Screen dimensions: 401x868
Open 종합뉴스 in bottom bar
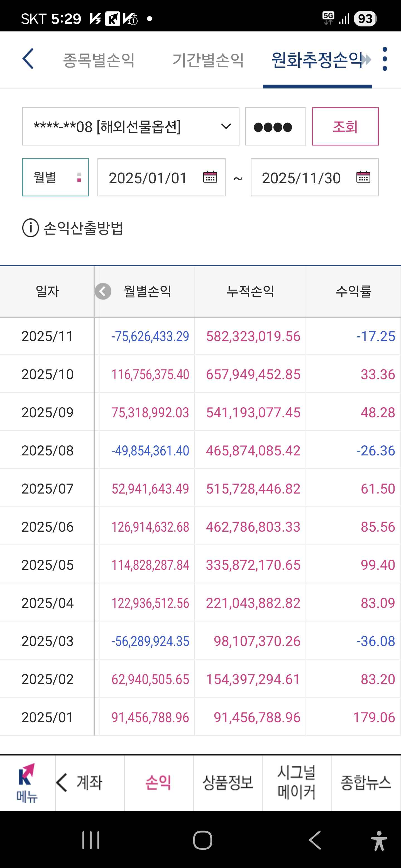pos(366,783)
